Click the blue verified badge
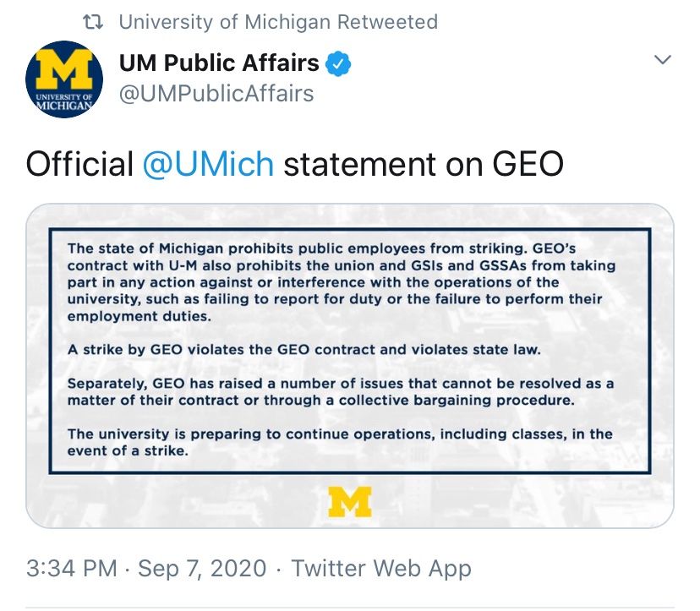 (x=340, y=63)
